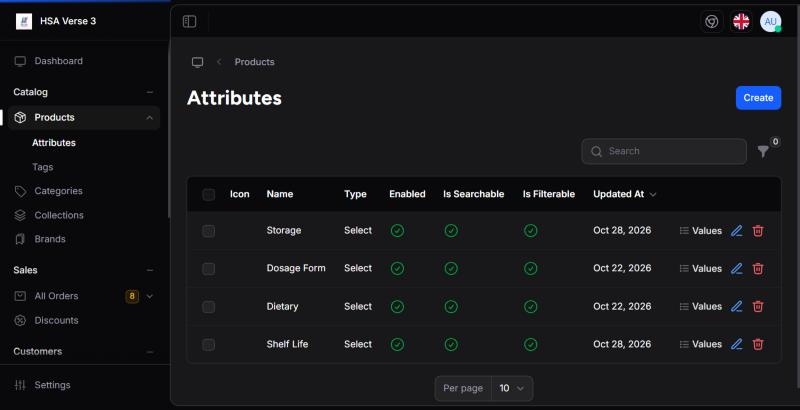The height and width of the screenshot is (410, 800).
Task: Edit the Dietary attribute
Action: pos(736,306)
